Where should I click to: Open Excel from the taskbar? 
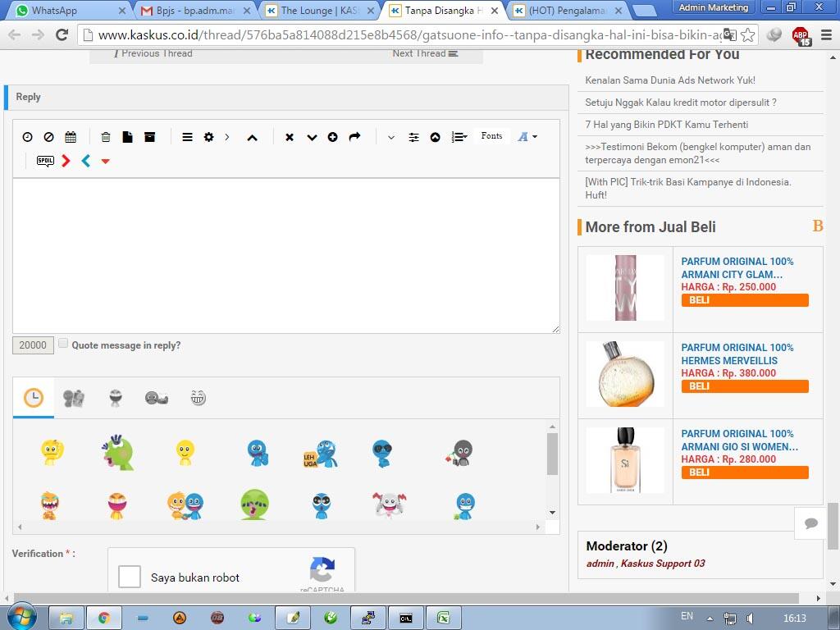click(444, 619)
